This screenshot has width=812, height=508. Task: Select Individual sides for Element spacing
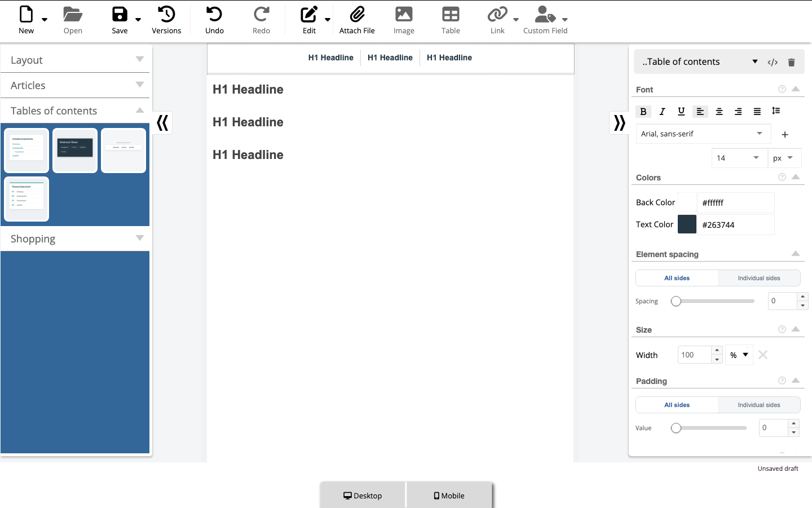pyautogui.click(x=759, y=278)
